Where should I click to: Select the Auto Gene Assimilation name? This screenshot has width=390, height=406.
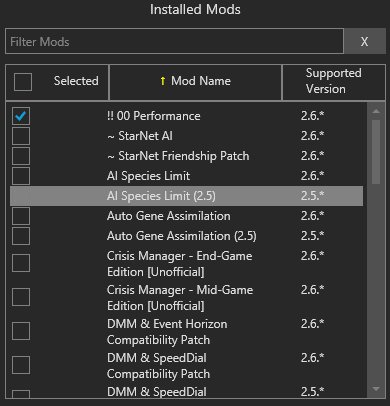click(x=169, y=216)
